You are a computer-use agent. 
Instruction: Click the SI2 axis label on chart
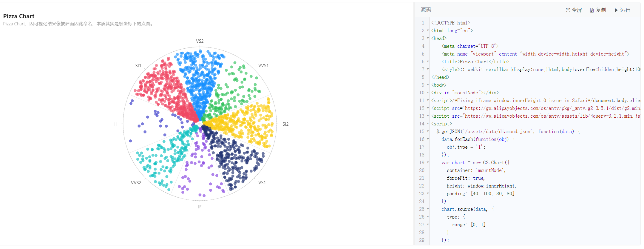point(285,124)
